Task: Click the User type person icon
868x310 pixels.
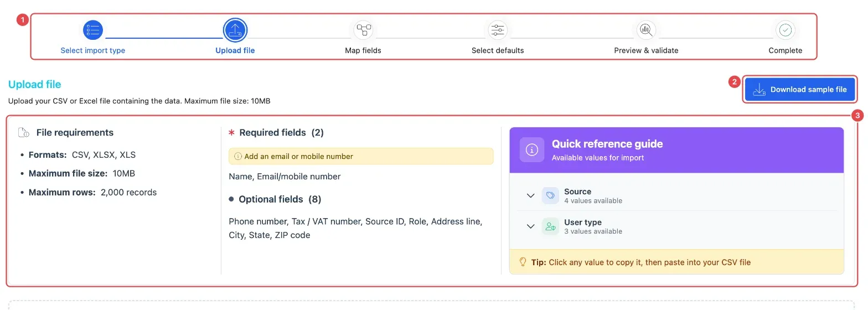Action: 550,226
